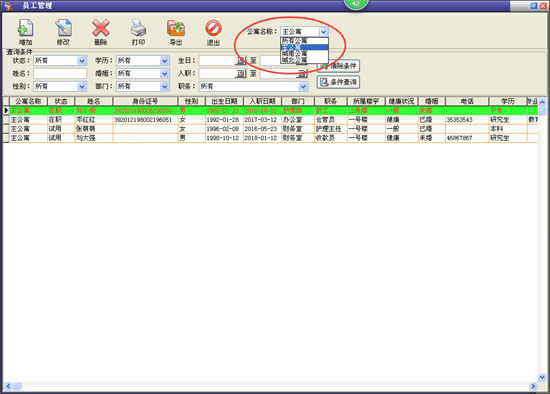Click the 健康状况 column header
The height and width of the screenshot is (394, 550).
tap(401, 101)
